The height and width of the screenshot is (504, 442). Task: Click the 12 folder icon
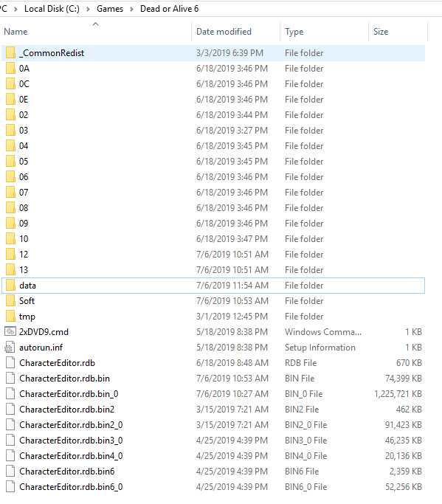click(10, 255)
